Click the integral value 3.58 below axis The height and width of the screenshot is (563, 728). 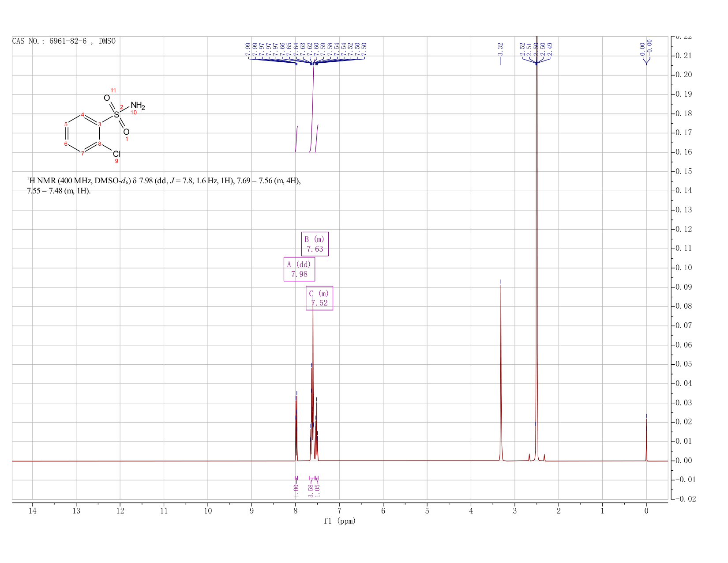click(311, 490)
